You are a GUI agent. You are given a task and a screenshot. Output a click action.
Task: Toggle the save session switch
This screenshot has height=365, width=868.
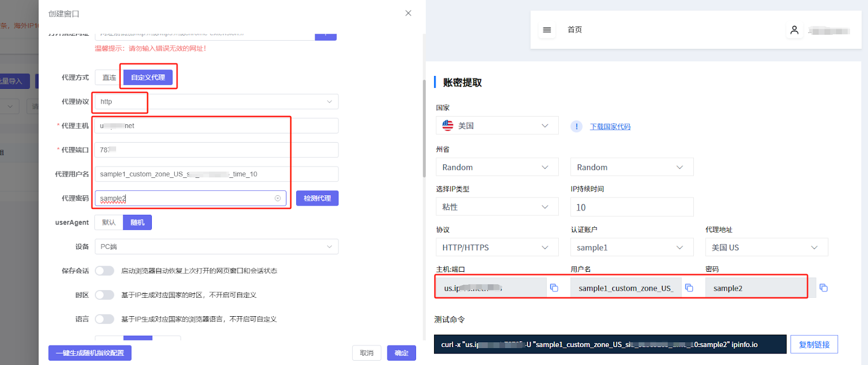104,271
